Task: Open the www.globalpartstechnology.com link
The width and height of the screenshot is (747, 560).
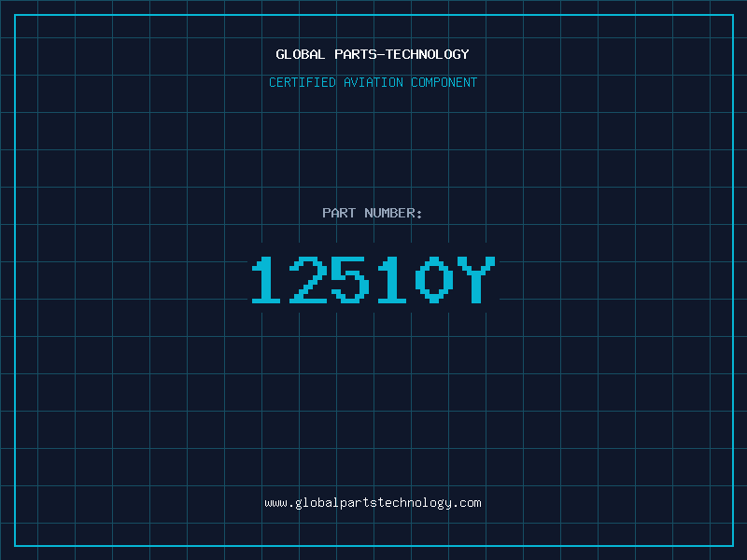Action: (373, 503)
